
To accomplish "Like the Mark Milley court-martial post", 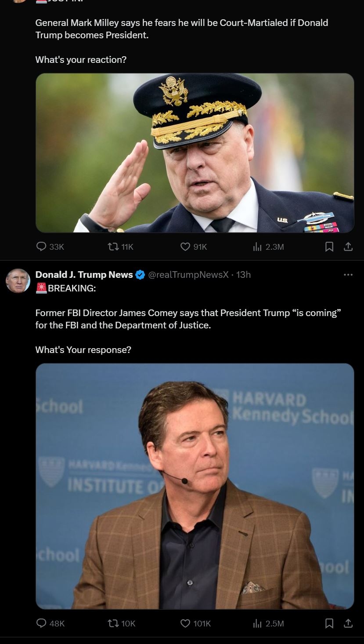I will coord(186,247).
